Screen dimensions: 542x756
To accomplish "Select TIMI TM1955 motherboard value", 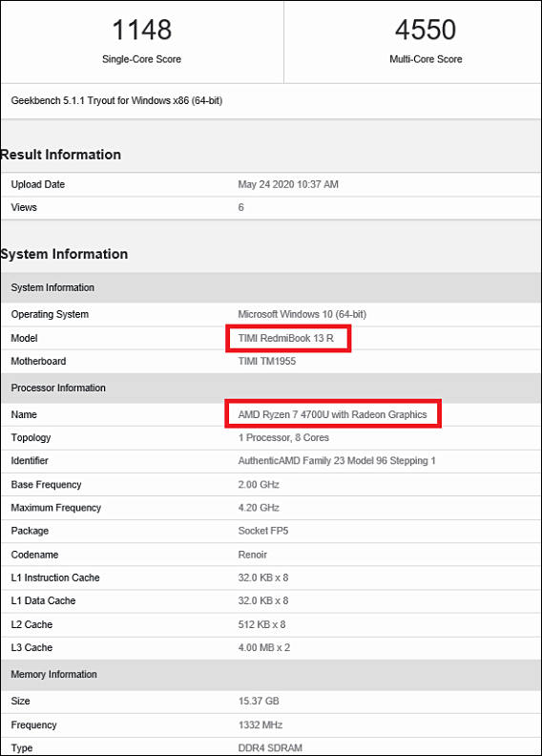I will tap(267, 362).
